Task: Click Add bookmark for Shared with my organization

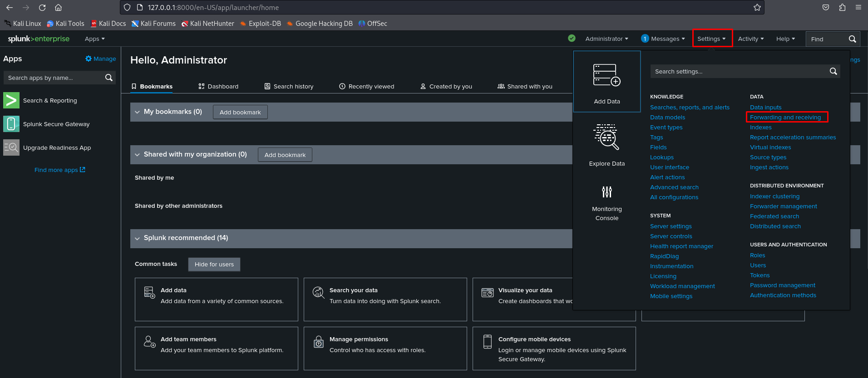Action: point(285,155)
